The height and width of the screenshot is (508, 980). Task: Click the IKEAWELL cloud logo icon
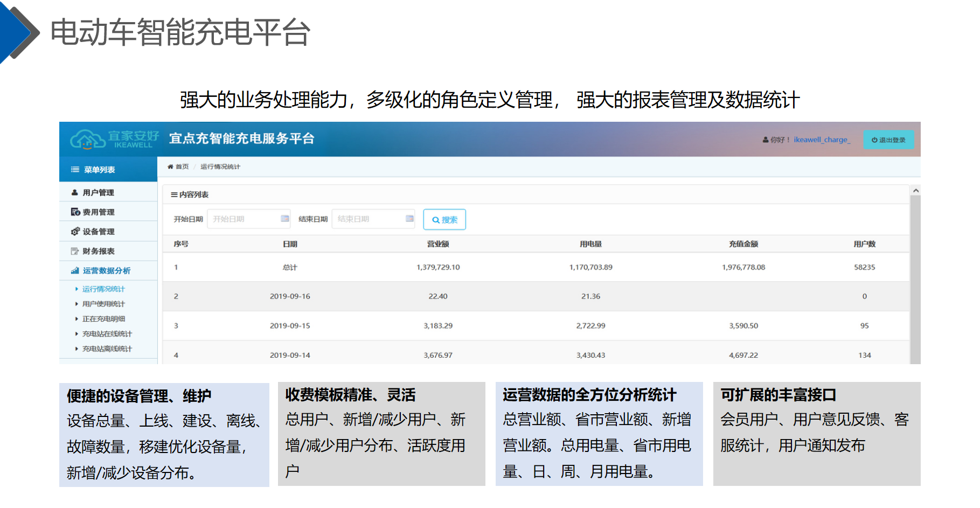pyautogui.click(x=87, y=140)
